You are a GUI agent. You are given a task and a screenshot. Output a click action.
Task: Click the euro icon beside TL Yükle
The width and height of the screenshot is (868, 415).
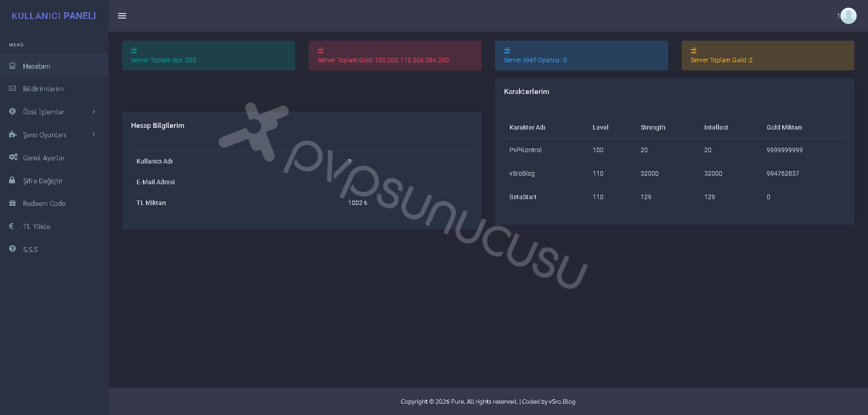click(x=11, y=226)
